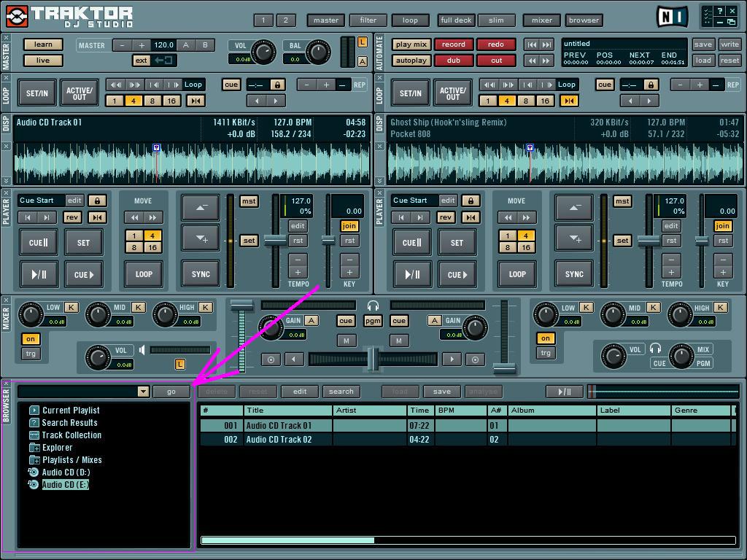Image resolution: width=747 pixels, height=560 pixels.
Task: Click crossfader move-right arrow icon
Action: (452, 359)
